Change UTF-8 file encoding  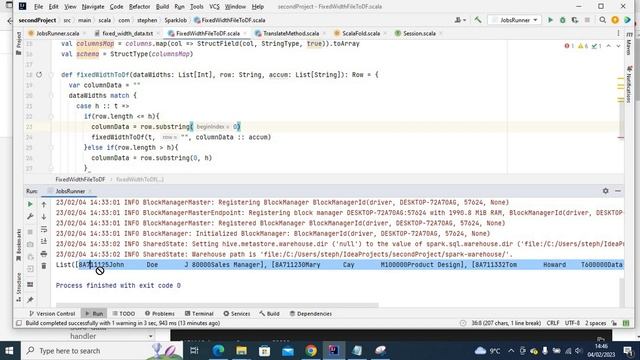point(572,323)
